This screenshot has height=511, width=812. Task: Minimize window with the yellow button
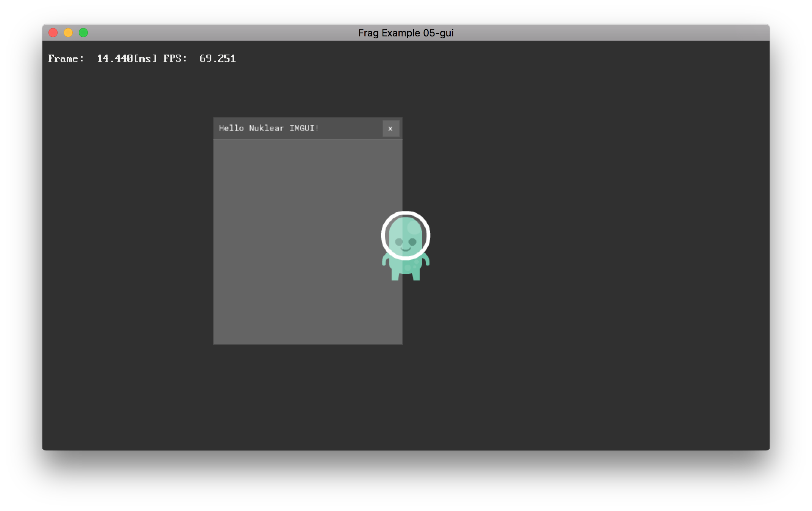(x=68, y=33)
